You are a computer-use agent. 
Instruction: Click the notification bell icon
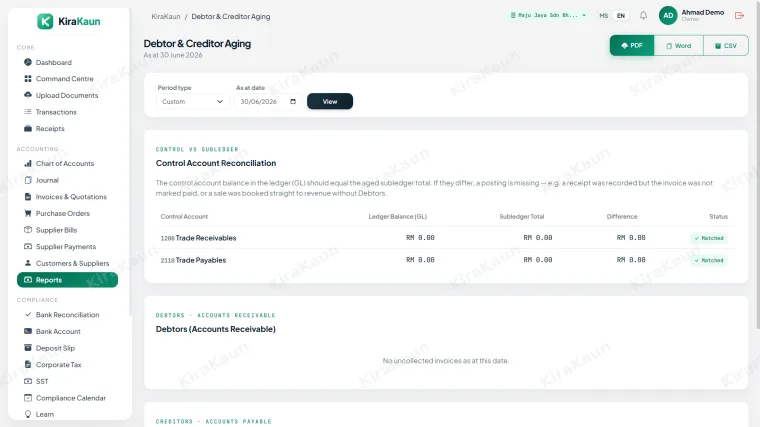pyautogui.click(x=643, y=16)
